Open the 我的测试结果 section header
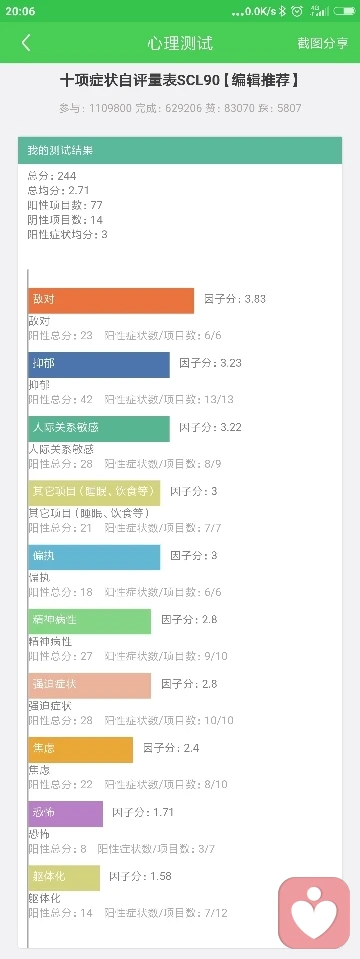The width and height of the screenshot is (360, 959). 180,150
